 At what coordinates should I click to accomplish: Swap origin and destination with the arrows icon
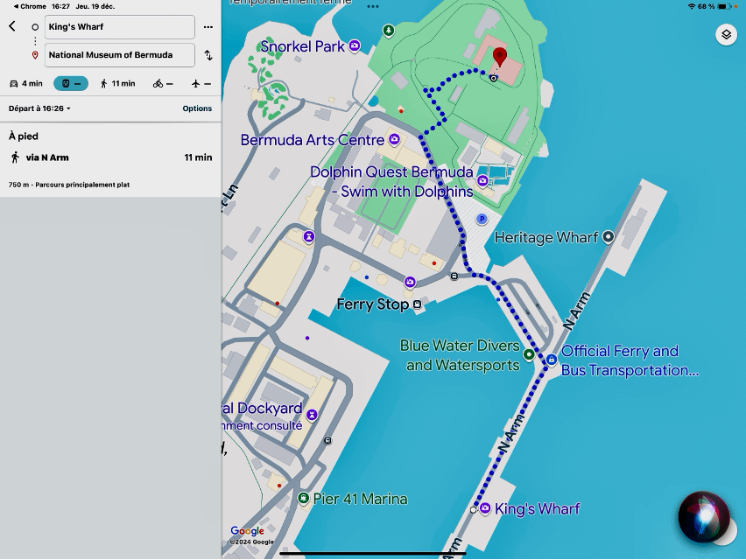coord(208,55)
